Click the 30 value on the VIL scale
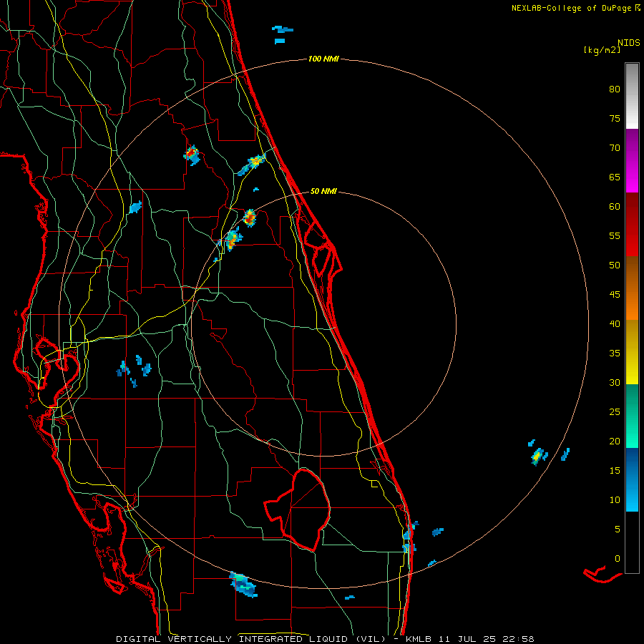644x644 pixels. pyautogui.click(x=615, y=382)
